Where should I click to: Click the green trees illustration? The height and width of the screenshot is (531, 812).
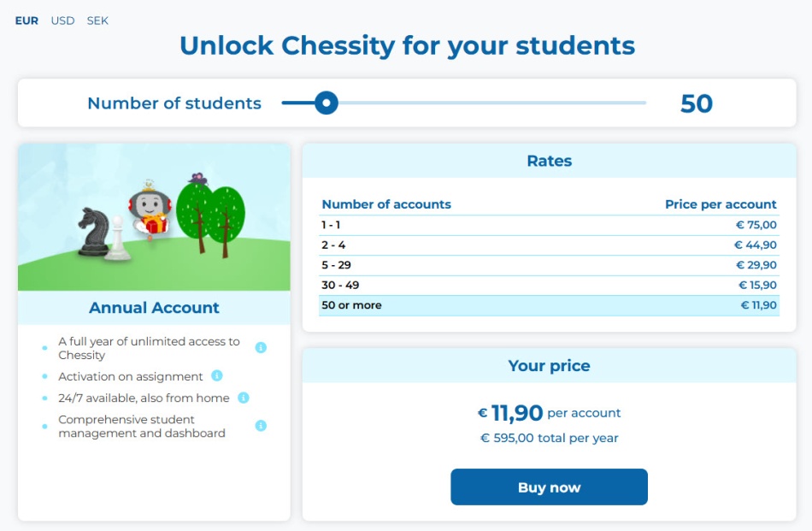coord(210,214)
